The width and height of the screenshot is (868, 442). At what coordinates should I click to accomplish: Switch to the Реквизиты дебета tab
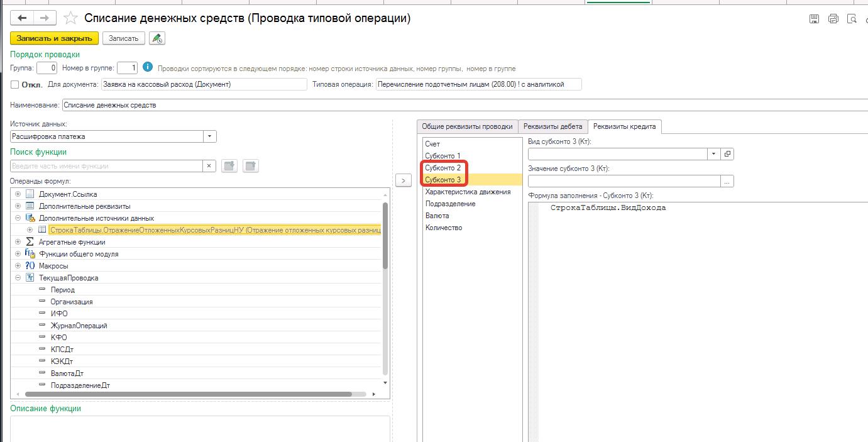(x=553, y=126)
